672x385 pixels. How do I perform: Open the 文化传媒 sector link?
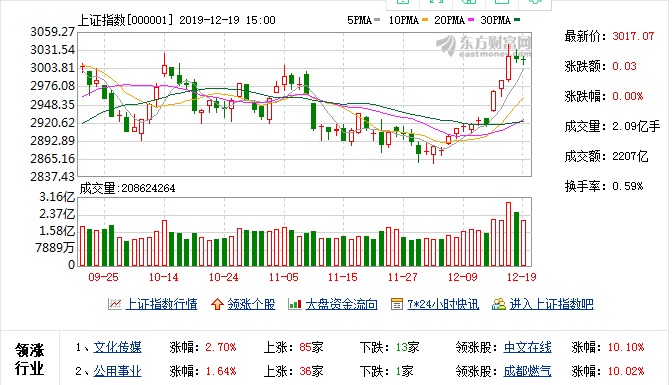tap(117, 347)
